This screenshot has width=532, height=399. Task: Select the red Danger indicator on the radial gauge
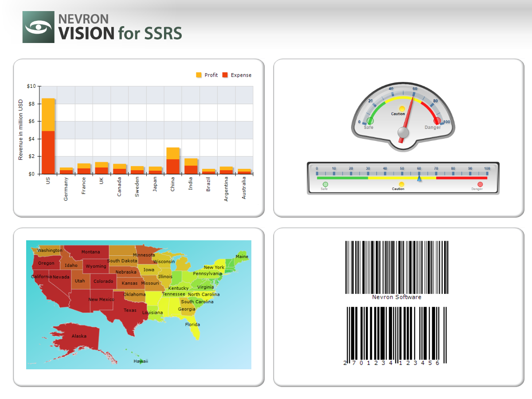click(436, 120)
